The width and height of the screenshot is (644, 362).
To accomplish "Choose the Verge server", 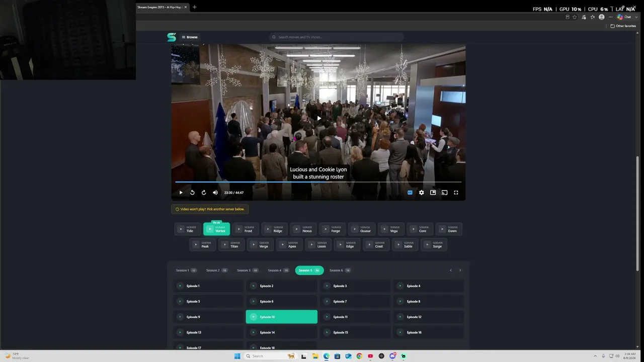I will click(260, 245).
